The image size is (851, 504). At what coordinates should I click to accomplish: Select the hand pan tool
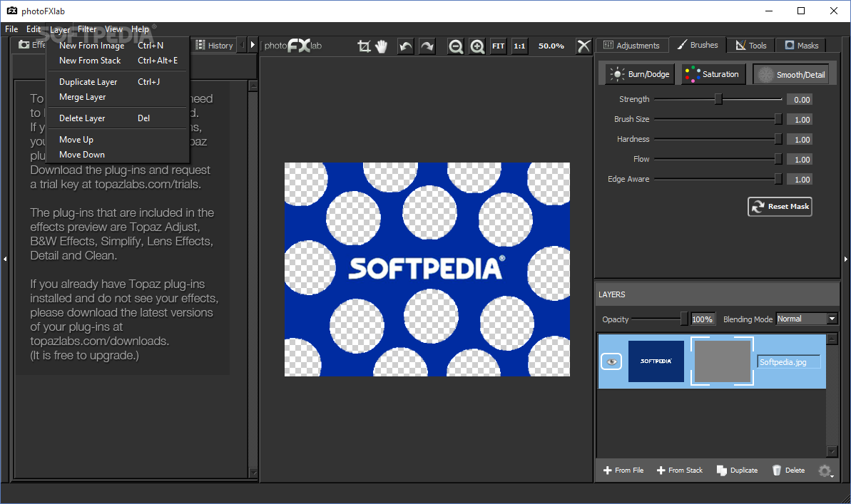382,46
